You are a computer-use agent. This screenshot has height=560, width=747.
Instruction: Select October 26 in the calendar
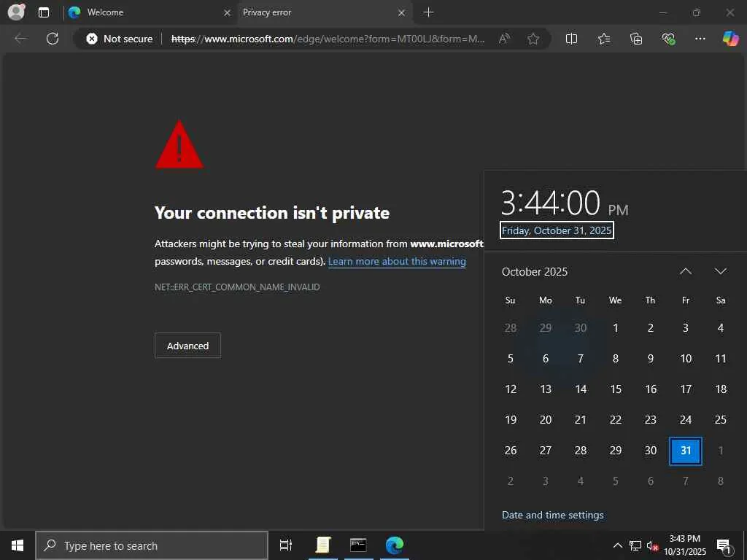[510, 451]
